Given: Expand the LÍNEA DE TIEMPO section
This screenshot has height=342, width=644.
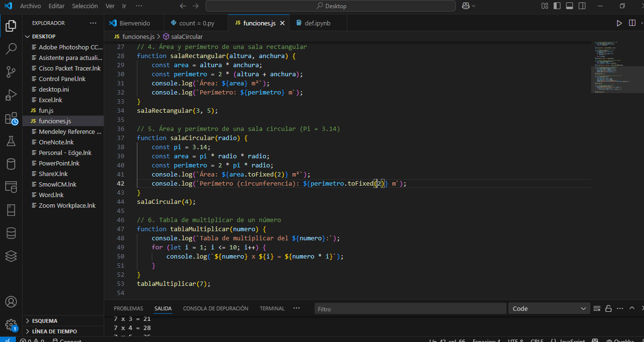Looking at the screenshot, I should pyautogui.click(x=63, y=331).
